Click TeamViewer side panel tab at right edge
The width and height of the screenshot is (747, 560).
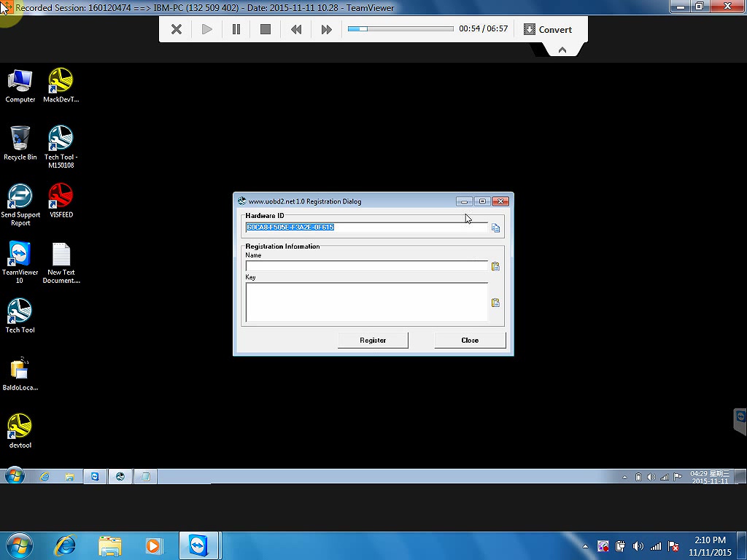(x=740, y=420)
